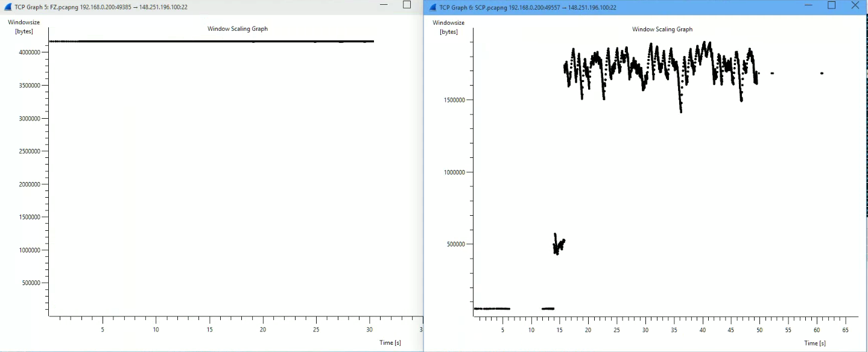Click the isolated data point at 60 seconds in SCP graph
This screenshot has height=352, width=868.
(822, 74)
